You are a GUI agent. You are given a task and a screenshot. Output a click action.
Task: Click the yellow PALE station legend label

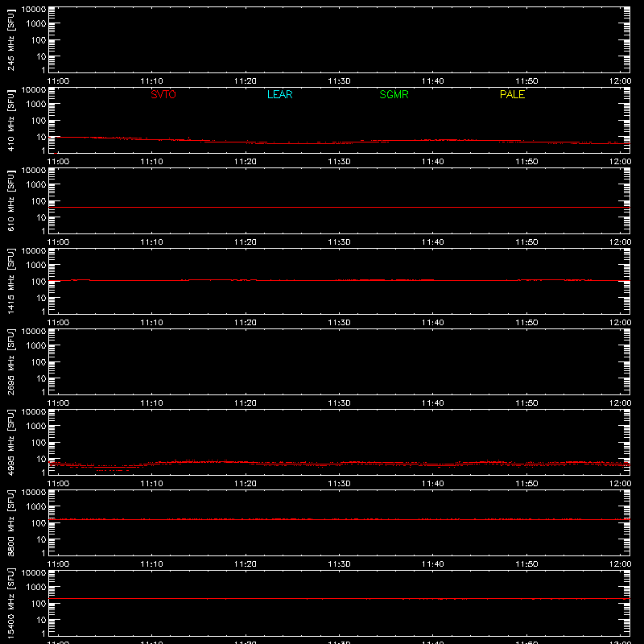pos(512,94)
